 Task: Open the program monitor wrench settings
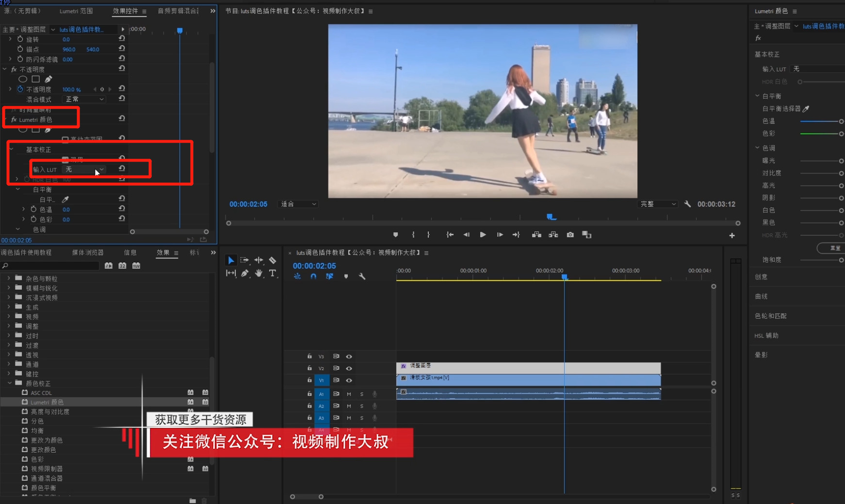(687, 204)
